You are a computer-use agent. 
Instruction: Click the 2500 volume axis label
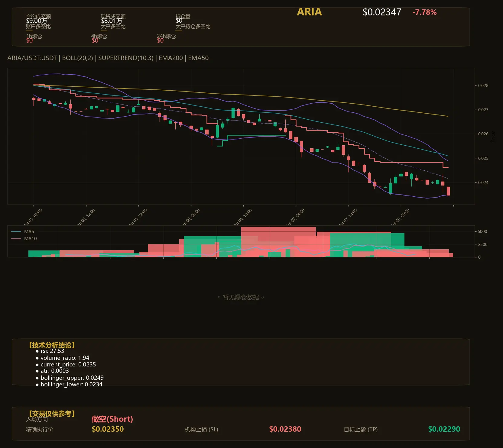pos(482,244)
